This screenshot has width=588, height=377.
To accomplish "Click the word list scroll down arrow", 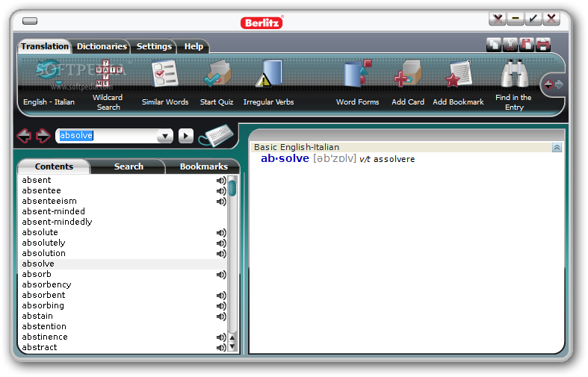I will 232,347.
